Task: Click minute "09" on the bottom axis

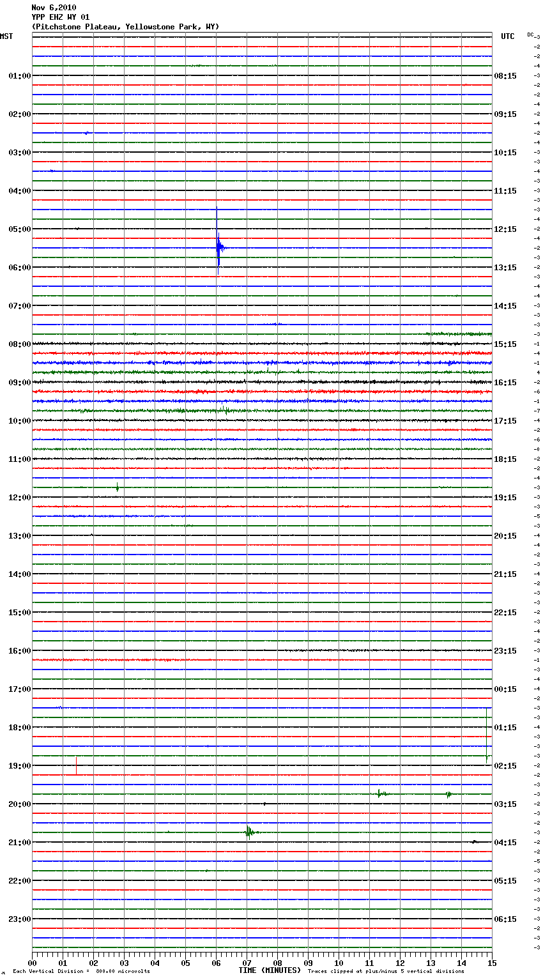Action: 308,963
